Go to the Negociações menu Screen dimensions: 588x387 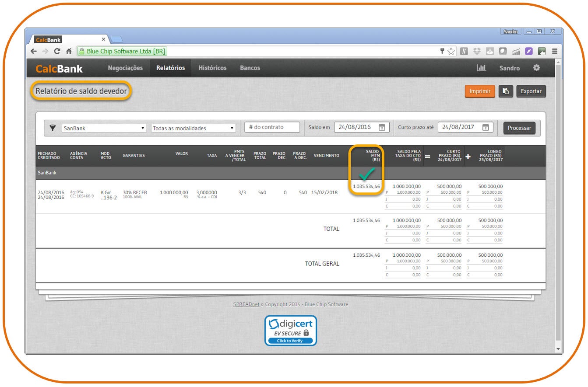click(x=125, y=68)
